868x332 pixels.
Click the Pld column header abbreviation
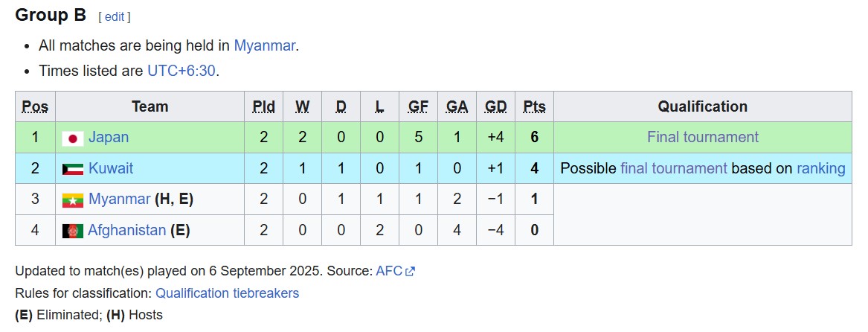pos(263,106)
